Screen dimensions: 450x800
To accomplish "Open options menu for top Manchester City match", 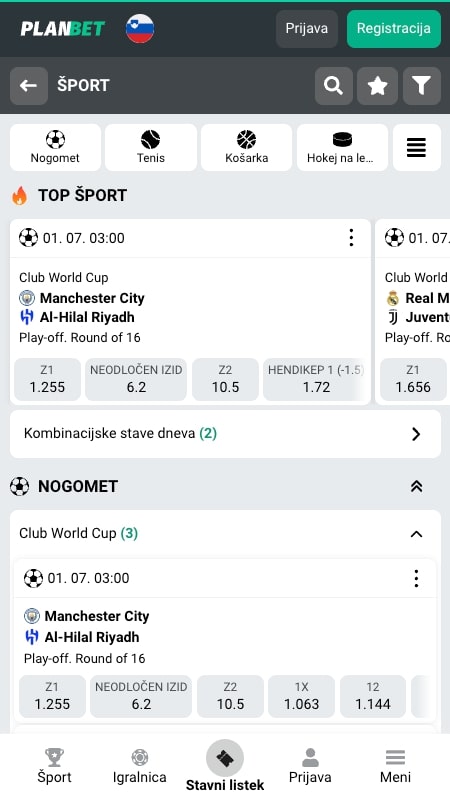I will coord(351,238).
